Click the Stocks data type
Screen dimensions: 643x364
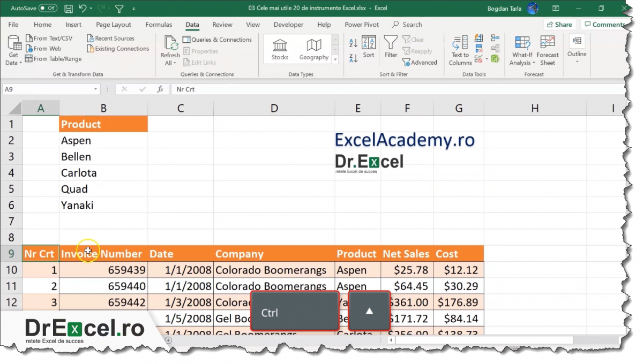tap(279, 49)
